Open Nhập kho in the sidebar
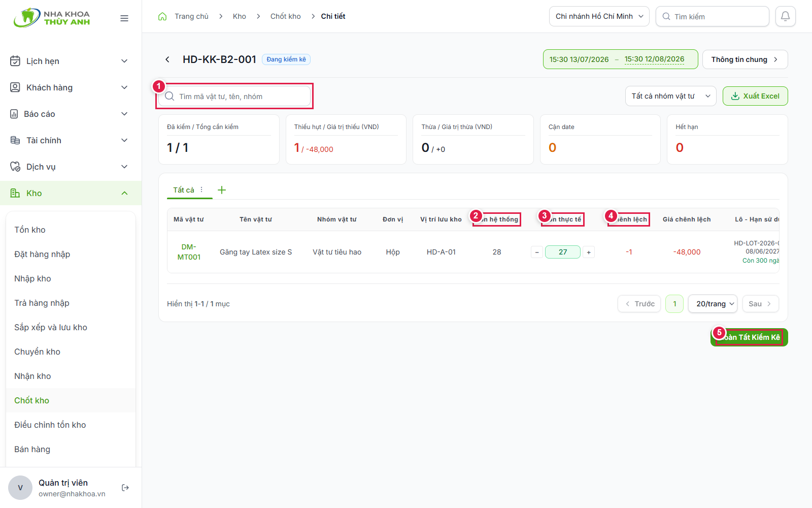Screen dimensions: 812x508 (x=71, y=278)
